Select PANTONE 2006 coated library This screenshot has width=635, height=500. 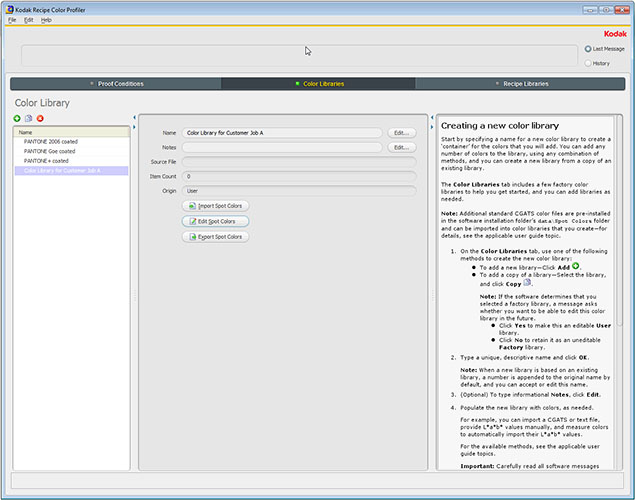[72, 142]
